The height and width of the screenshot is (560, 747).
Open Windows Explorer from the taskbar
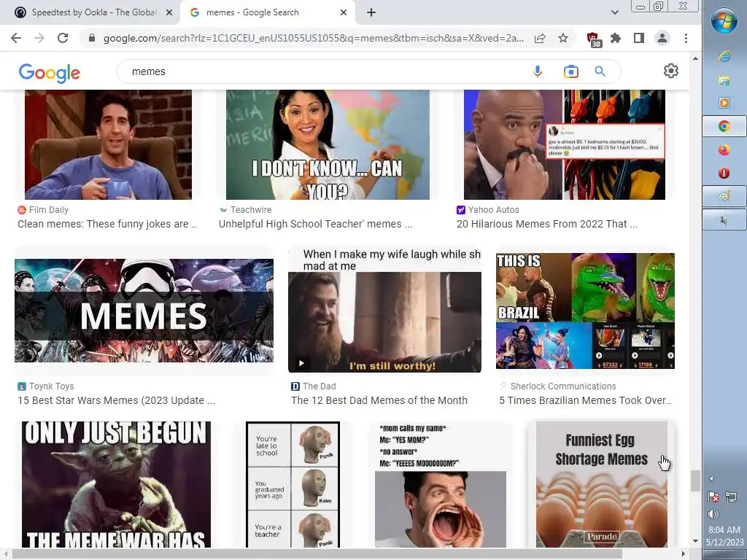tap(724, 80)
